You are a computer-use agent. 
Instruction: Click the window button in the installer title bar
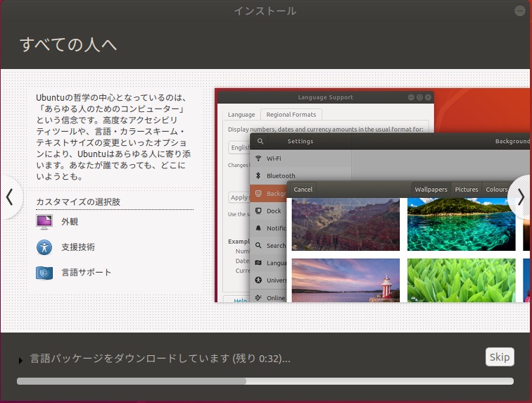pos(520,11)
